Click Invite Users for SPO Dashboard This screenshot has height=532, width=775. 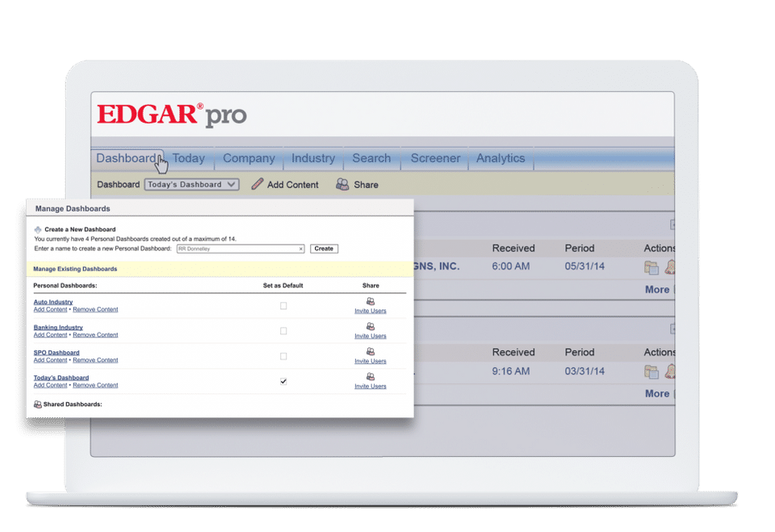pos(371,362)
